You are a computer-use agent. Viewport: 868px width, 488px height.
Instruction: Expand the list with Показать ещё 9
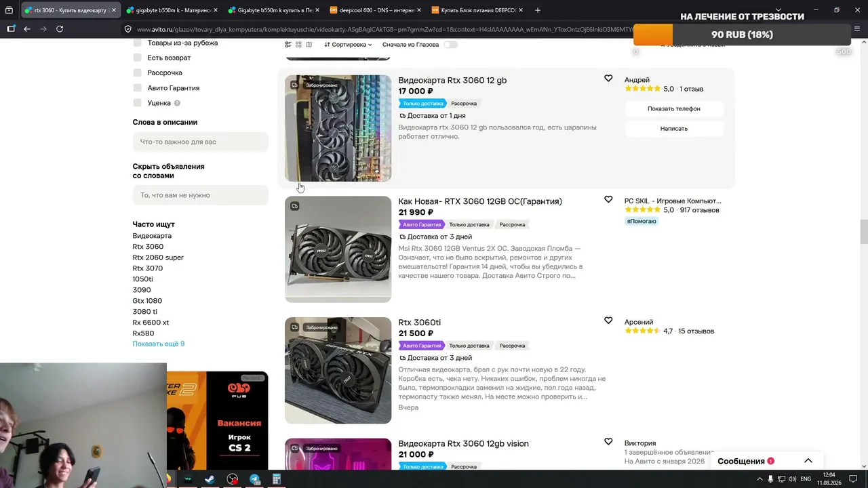click(x=159, y=344)
